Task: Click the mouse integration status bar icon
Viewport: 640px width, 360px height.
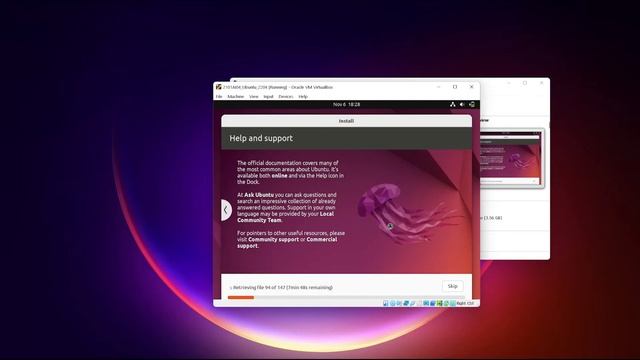Action: [x=446, y=303]
